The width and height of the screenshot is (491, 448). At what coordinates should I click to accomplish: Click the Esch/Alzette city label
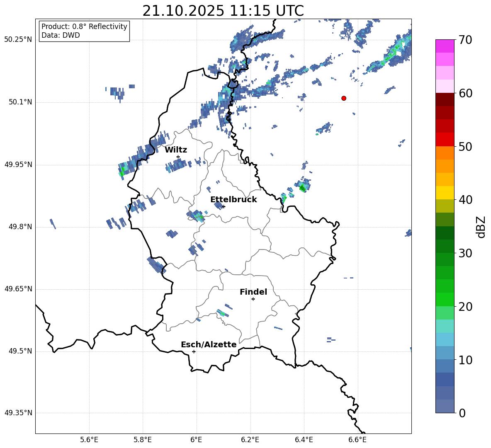[x=209, y=345]
